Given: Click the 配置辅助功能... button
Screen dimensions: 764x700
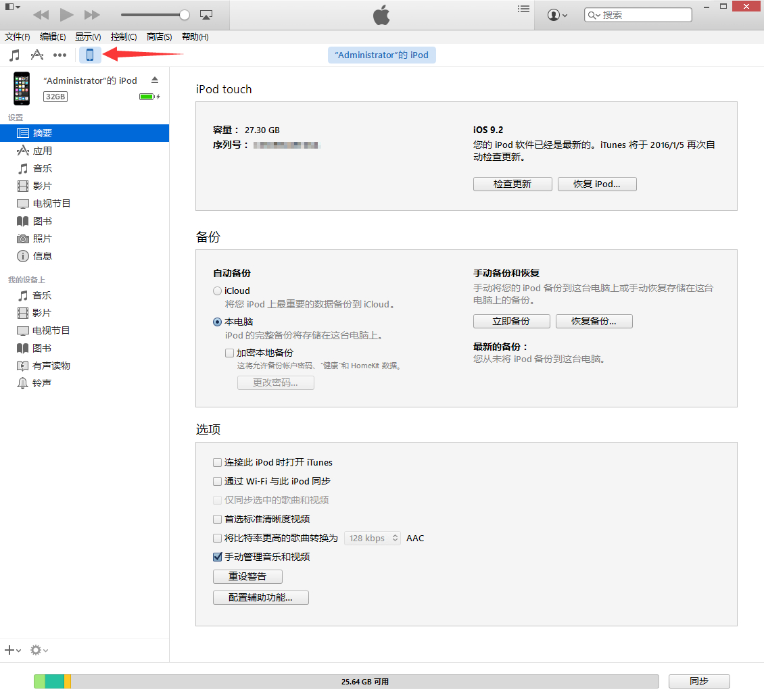Looking at the screenshot, I should pyautogui.click(x=261, y=597).
